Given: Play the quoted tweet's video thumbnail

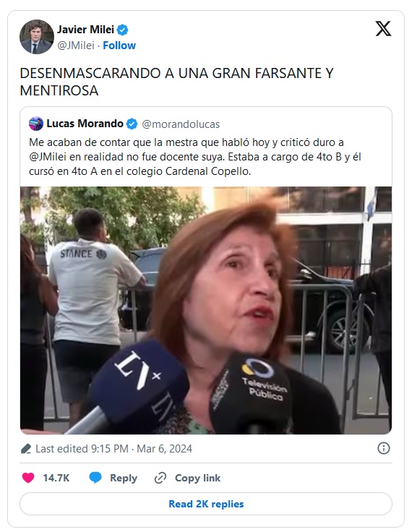Looking at the screenshot, I should click(206, 310).
